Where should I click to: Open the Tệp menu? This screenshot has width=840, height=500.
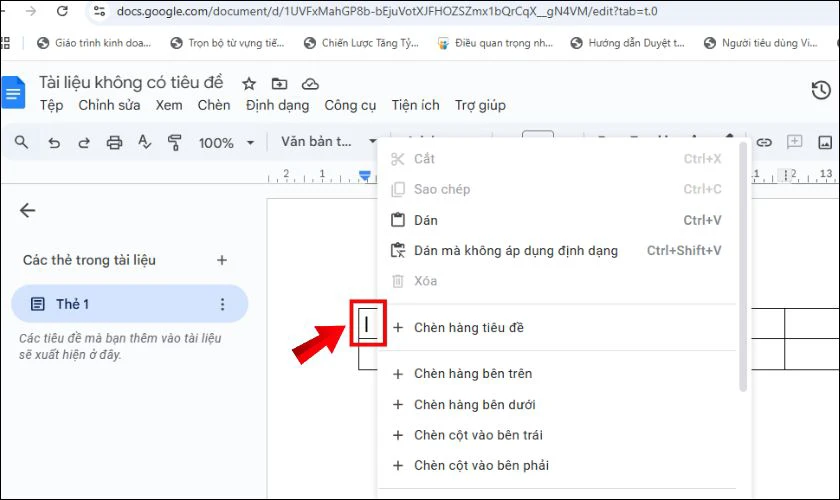51,105
